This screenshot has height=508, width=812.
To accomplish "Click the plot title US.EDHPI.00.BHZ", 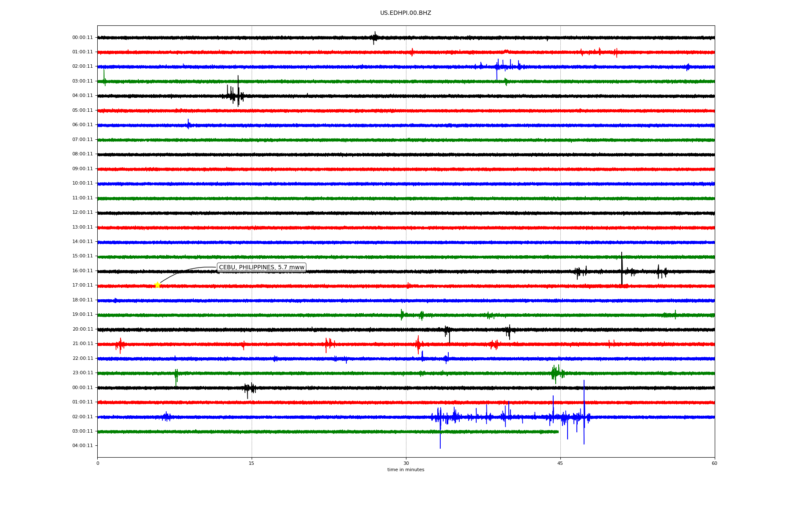I will [x=405, y=13].
